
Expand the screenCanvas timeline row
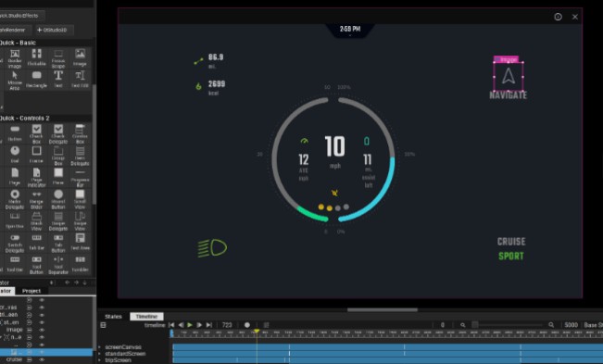[x=100, y=347]
